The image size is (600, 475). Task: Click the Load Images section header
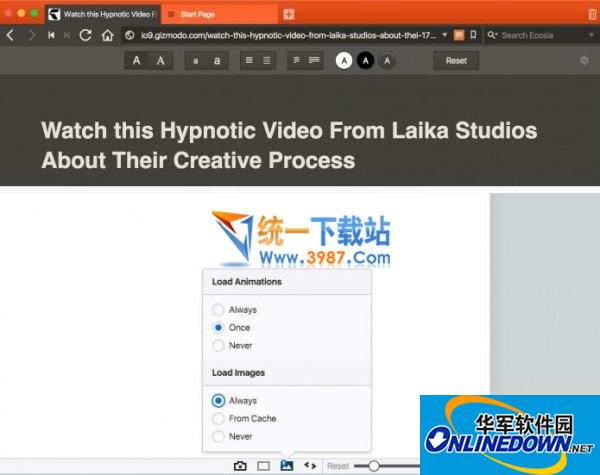(238, 373)
